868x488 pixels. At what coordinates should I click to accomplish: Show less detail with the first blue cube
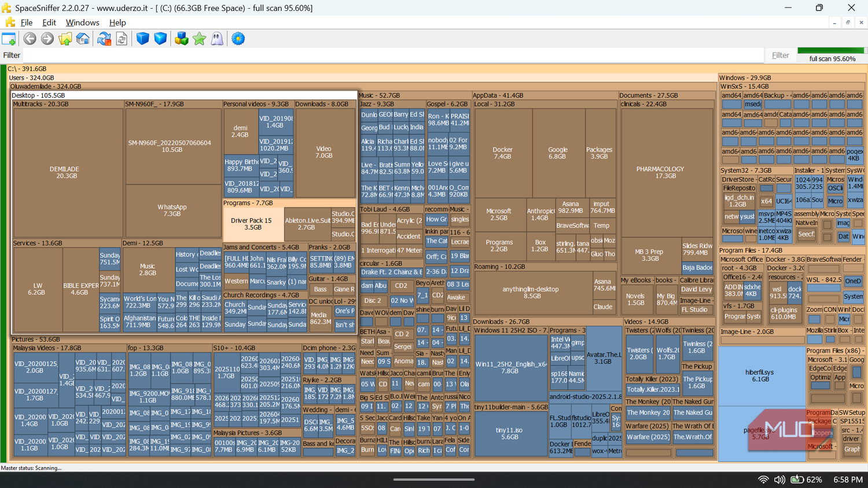point(143,39)
